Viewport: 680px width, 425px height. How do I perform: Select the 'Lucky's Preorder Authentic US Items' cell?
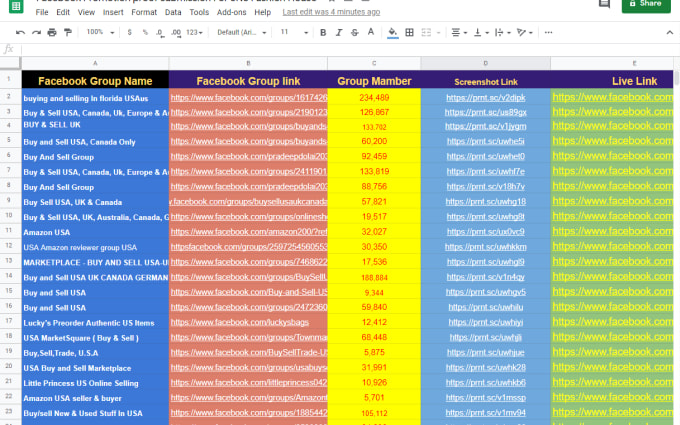click(x=95, y=323)
